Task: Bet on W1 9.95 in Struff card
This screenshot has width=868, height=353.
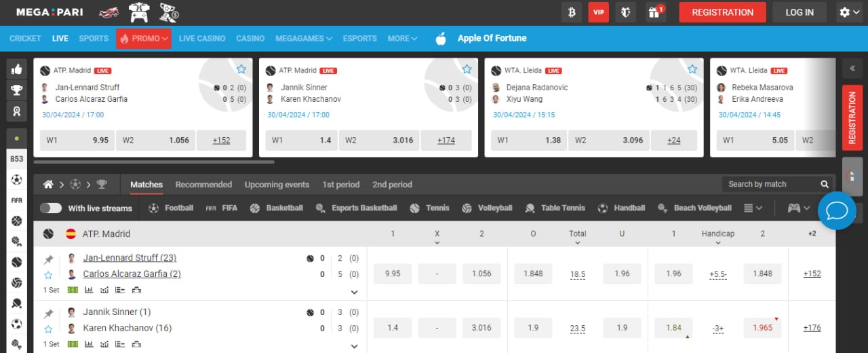Action: [x=77, y=141]
